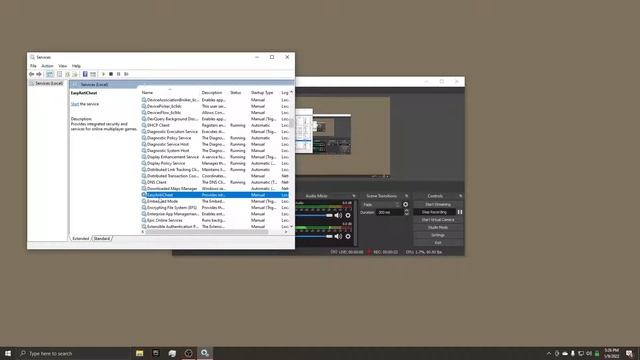This screenshot has width=640, height=360.
Task: Click the Refresh icon in Services toolbar
Action: click(x=67, y=74)
